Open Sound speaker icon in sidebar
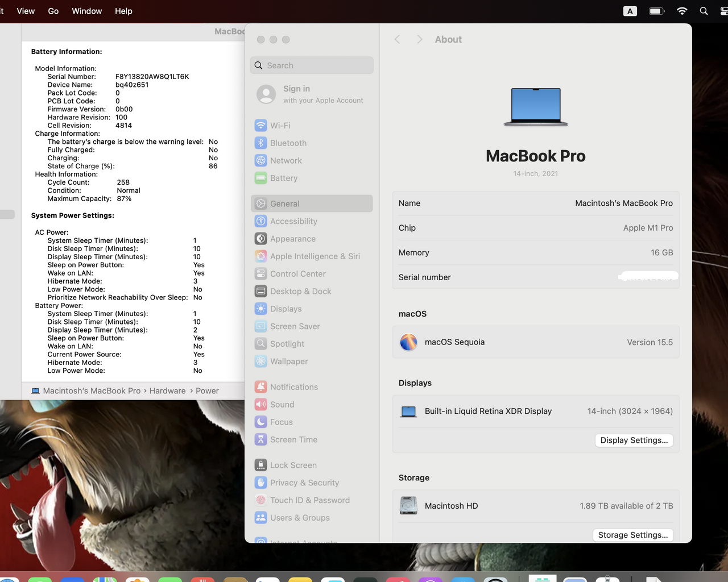The width and height of the screenshot is (728, 582). pyautogui.click(x=260, y=405)
